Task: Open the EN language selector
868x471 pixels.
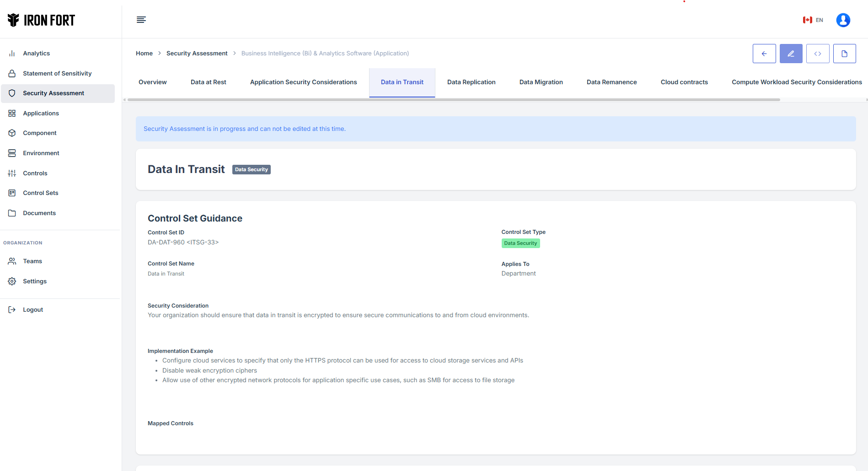Action: pos(813,20)
